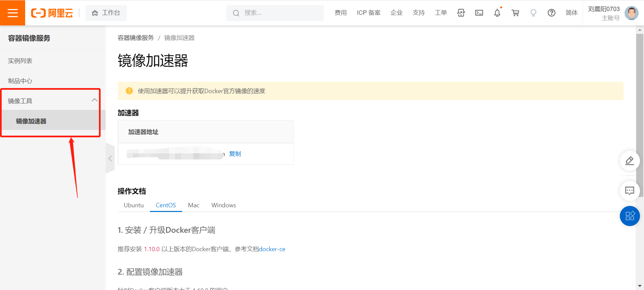Open the 企业 enterprise menu
The width and height of the screenshot is (644, 290).
[x=396, y=13]
